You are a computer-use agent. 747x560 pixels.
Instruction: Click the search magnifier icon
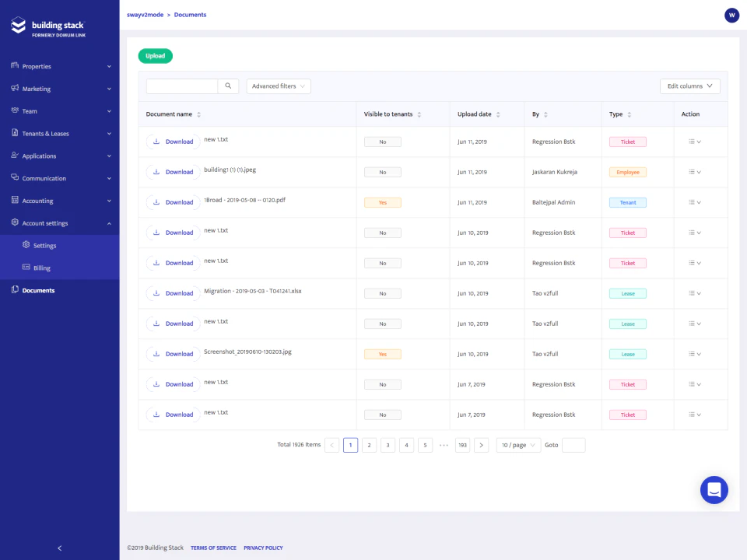click(228, 86)
